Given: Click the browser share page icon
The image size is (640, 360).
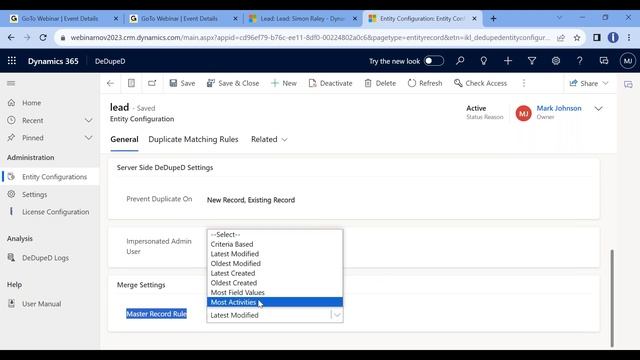Looking at the screenshot, I should (x=561, y=38).
